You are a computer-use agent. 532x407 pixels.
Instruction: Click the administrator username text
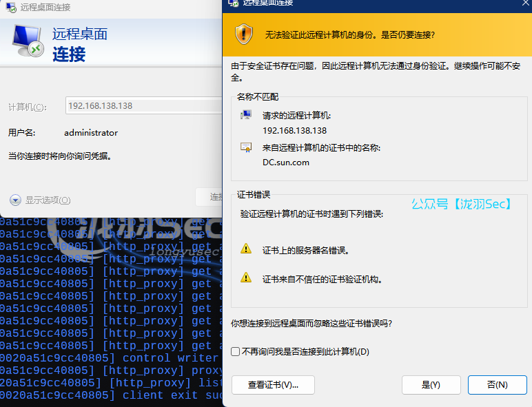91,133
